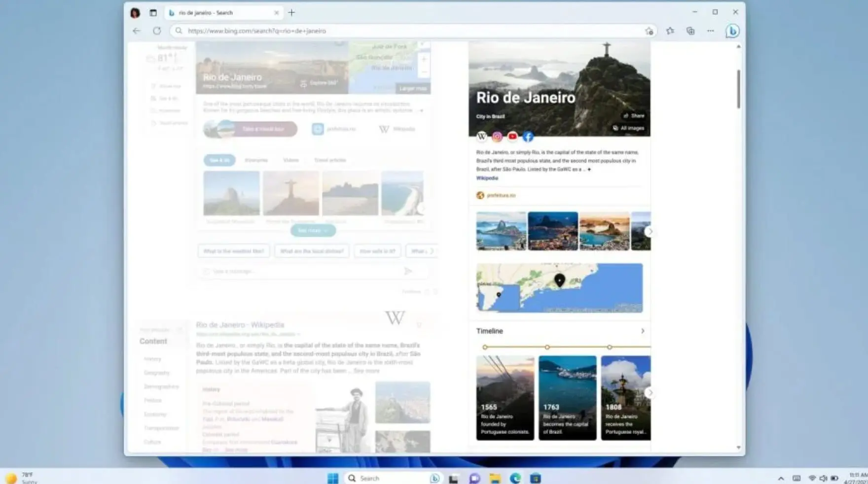
Task: Click the See more button under attractions
Action: pos(313,231)
